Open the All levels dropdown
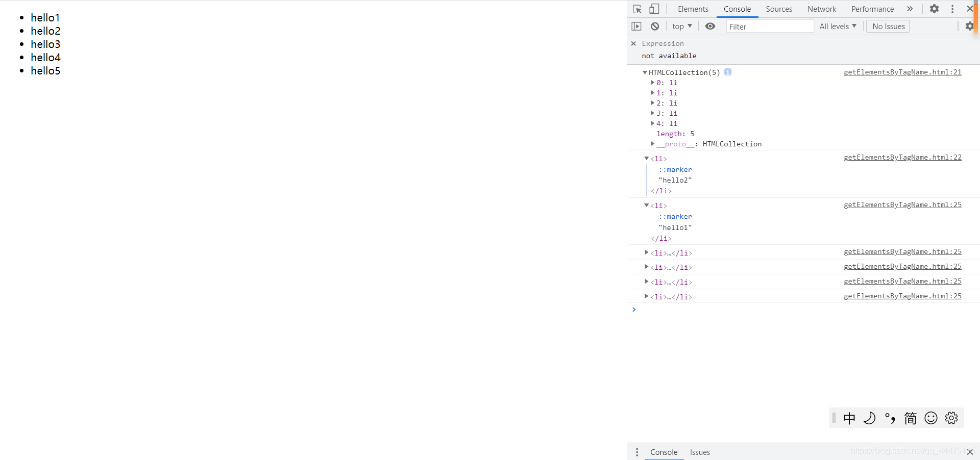Image resolution: width=980 pixels, height=460 pixels. click(x=838, y=26)
